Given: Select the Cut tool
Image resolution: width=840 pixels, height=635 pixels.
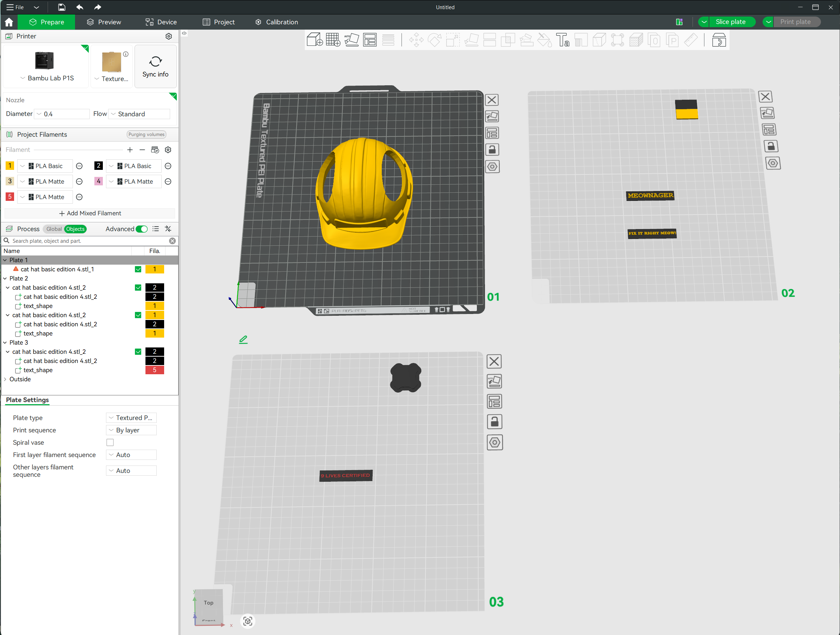Looking at the screenshot, I should (x=490, y=40).
